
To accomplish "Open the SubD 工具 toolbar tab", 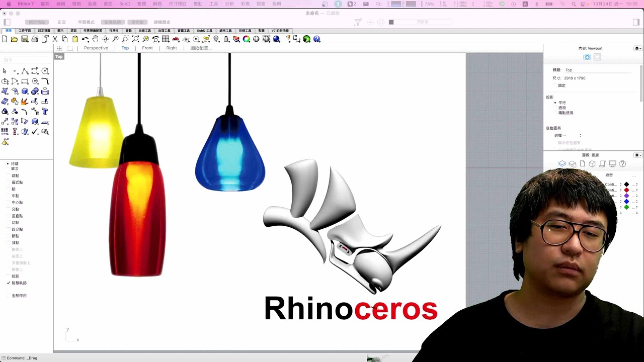I will tap(204, 31).
